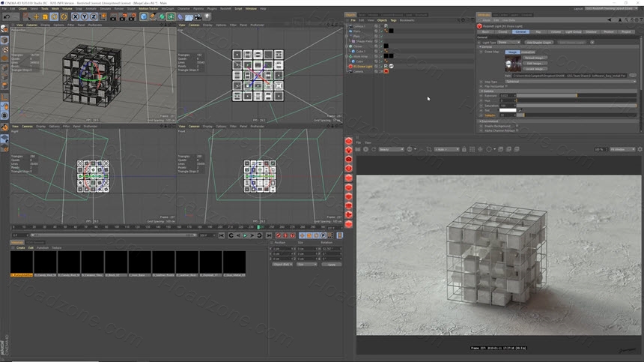Tick Enable Background checkbox
Image resolution: width=644 pixels, height=362 pixels.
click(x=517, y=126)
